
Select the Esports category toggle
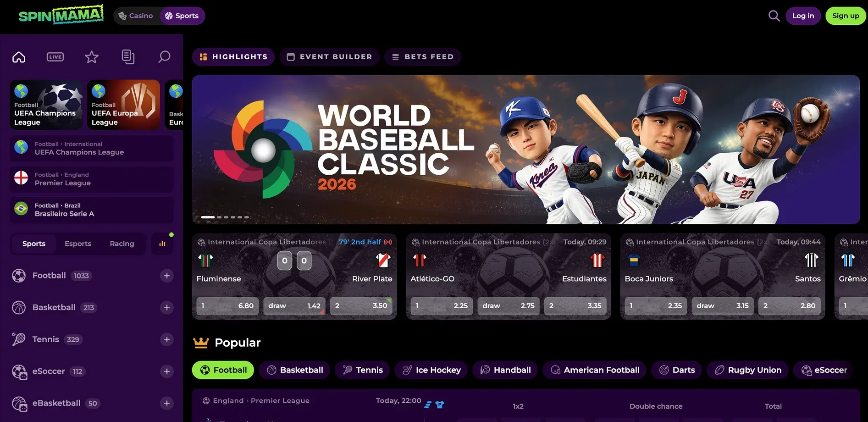pos(78,244)
